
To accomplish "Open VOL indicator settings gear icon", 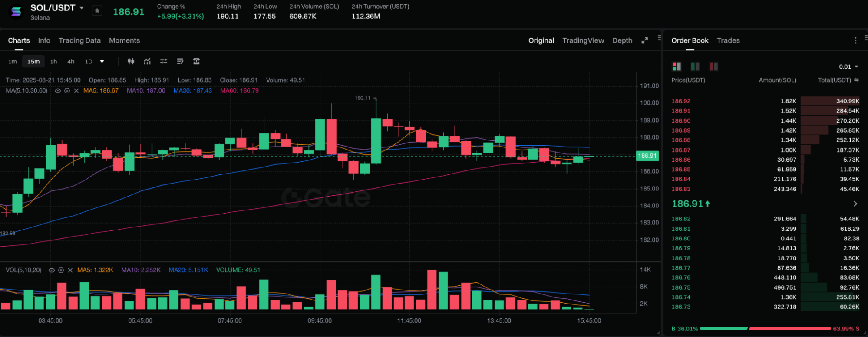I will [61, 270].
